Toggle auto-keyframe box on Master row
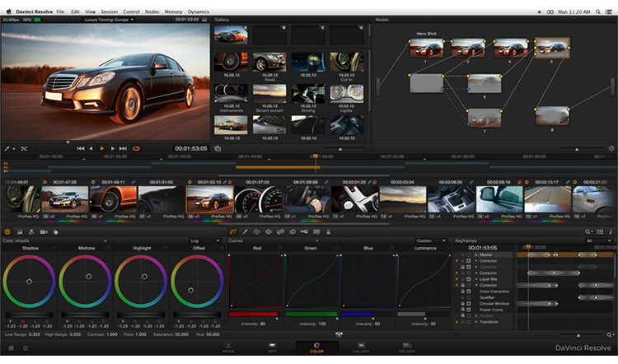This screenshot has width=618, height=364. (x=468, y=254)
